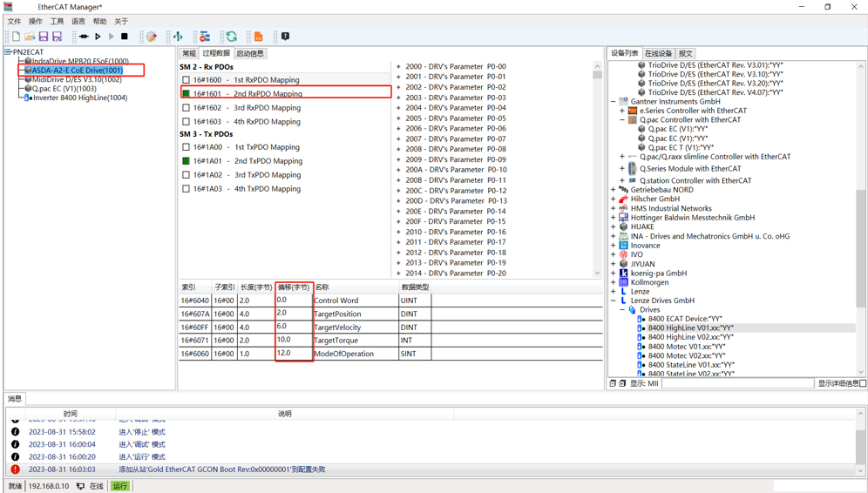The height and width of the screenshot is (493, 868).
Task: Select MidiDrive D/ES V3.10(1002) slave
Action: [x=77, y=79]
